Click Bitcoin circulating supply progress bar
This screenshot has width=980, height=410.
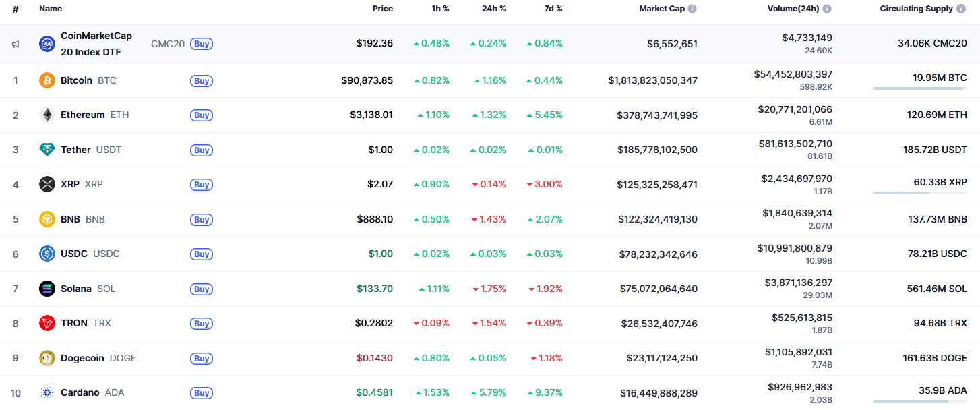(920, 88)
